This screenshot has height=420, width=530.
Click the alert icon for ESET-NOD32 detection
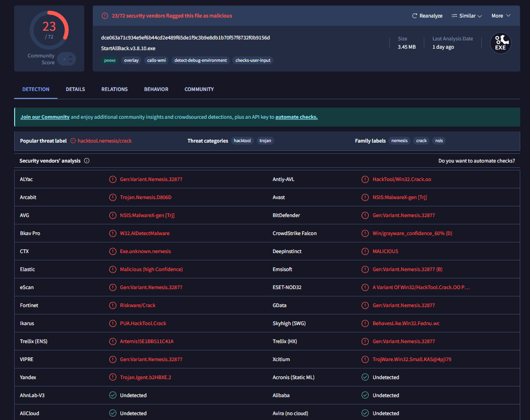coord(365,287)
